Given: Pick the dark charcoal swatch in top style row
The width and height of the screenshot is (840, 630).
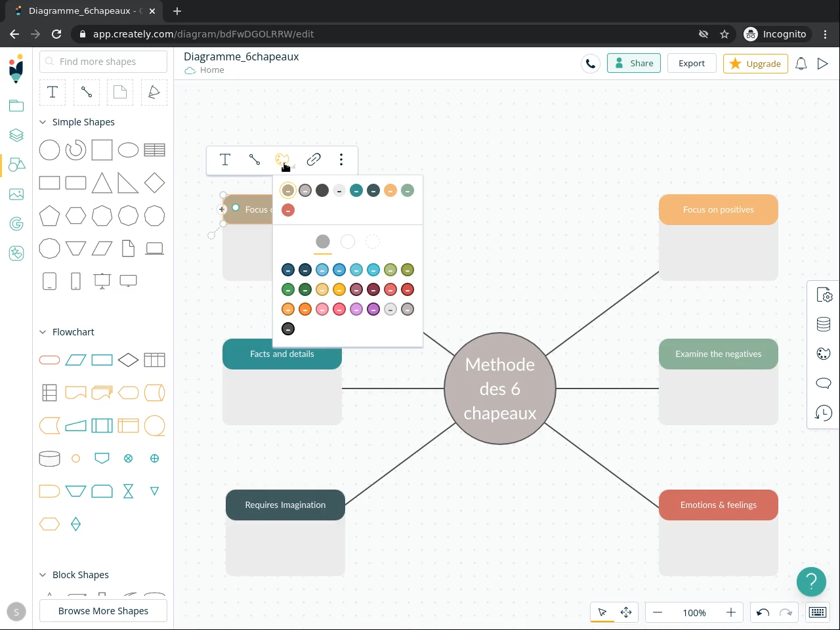Looking at the screenshot, I should pyautogui.click(x=322, y=190).
